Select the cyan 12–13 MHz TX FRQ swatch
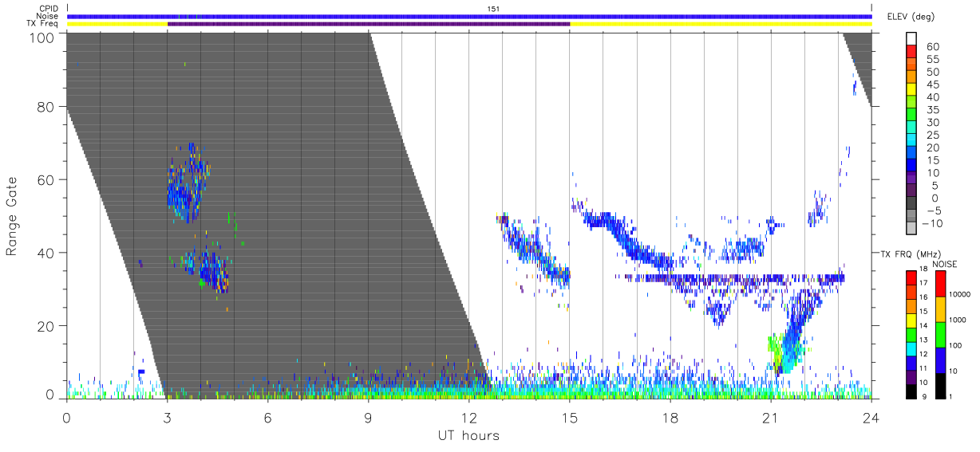Image resolution: width=980 pixels, height=452 pixels. pos(911,348)
